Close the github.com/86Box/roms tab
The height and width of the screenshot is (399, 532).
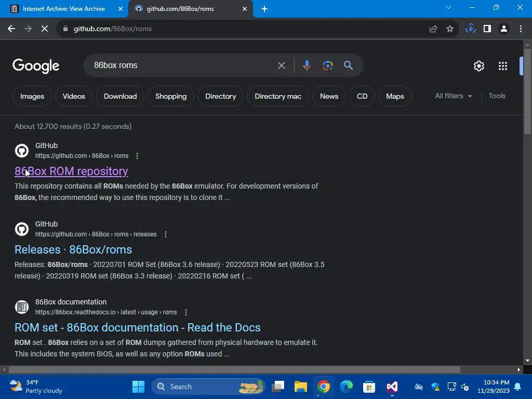point(245,9)
